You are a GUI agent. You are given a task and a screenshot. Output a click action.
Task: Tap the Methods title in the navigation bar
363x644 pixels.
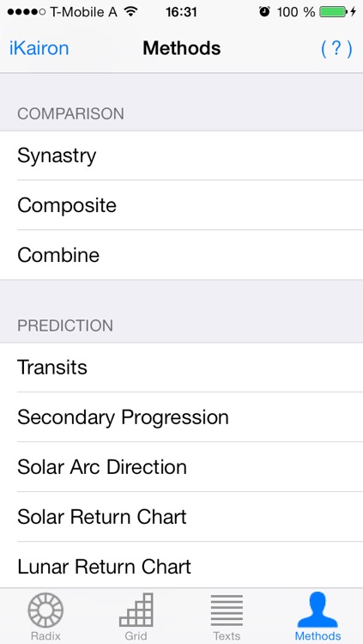pos(182,48)
